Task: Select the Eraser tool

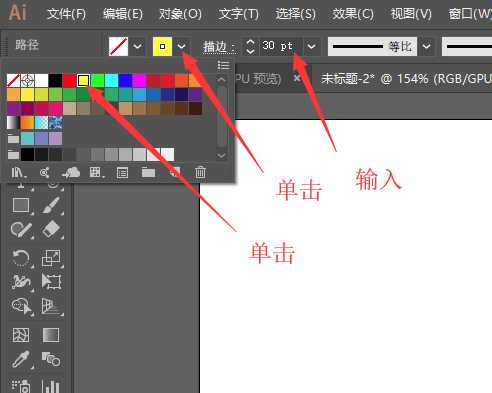Action: [x=51, y=230]
